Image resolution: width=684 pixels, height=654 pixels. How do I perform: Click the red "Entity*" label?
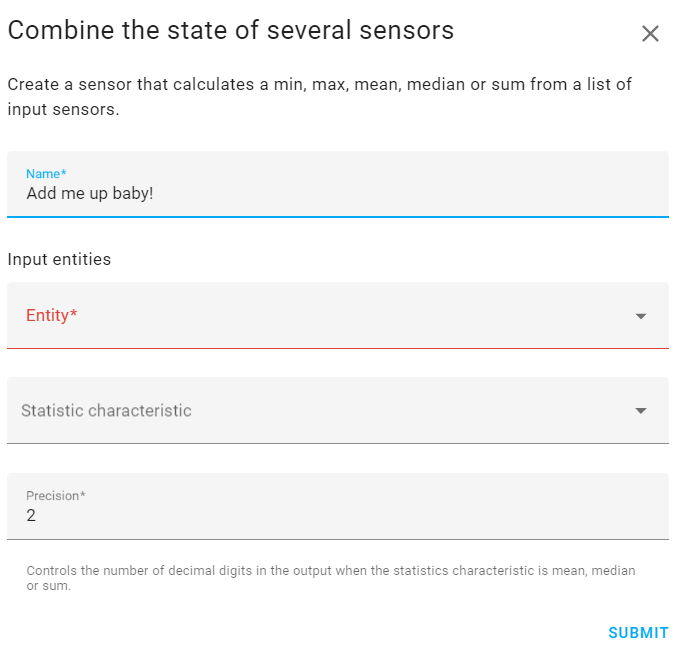52,315
